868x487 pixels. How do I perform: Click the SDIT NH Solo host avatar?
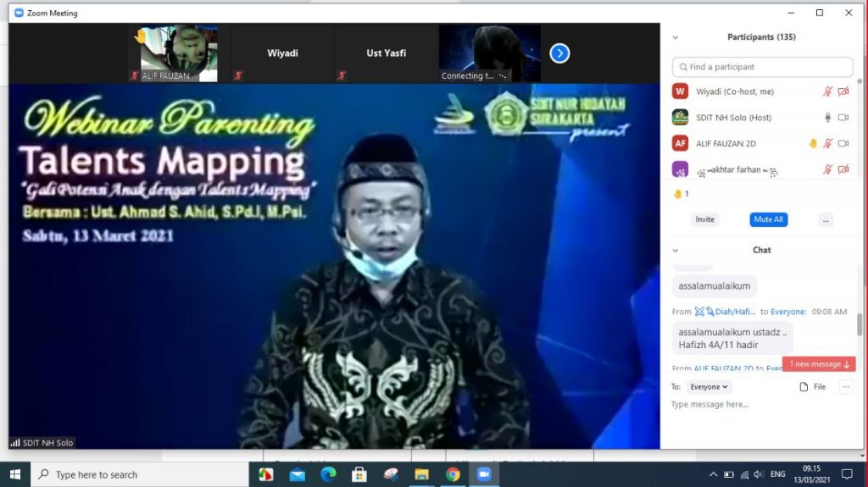[x=680, y=118]
